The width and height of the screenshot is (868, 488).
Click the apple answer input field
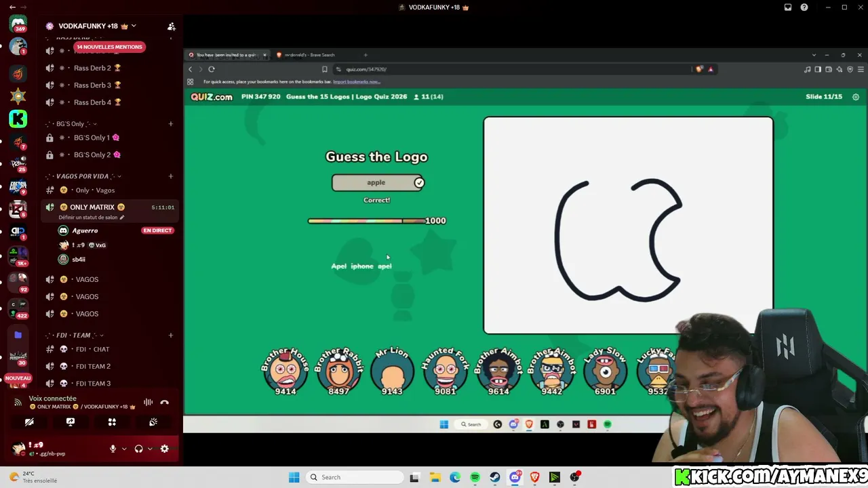(x=378, y=182)
